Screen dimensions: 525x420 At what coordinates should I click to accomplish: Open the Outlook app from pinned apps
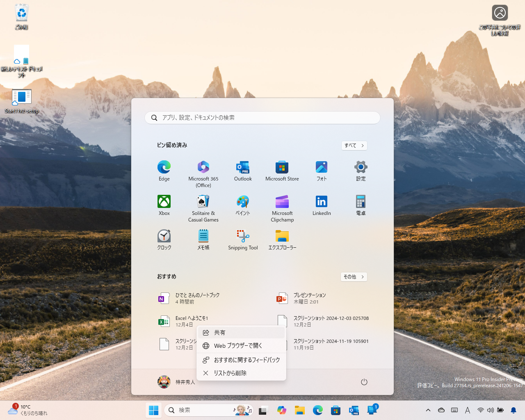(243, 171)
